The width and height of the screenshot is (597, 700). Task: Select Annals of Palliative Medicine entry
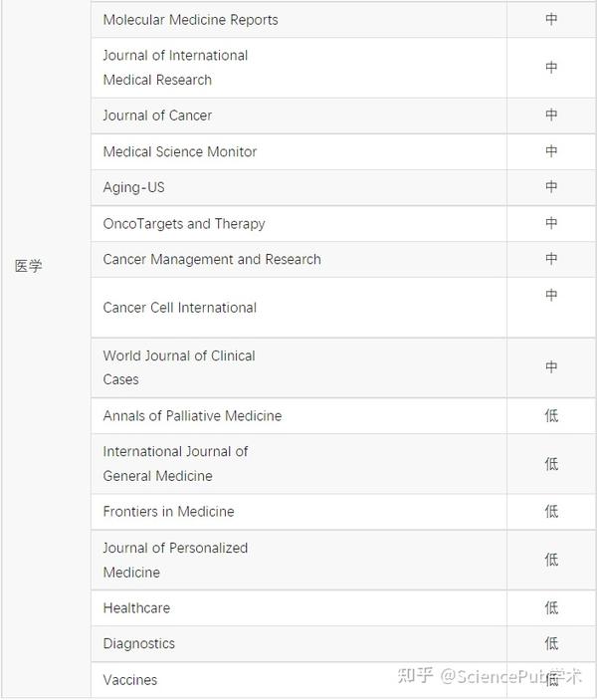pyautogui.click(x=192, y=415)
